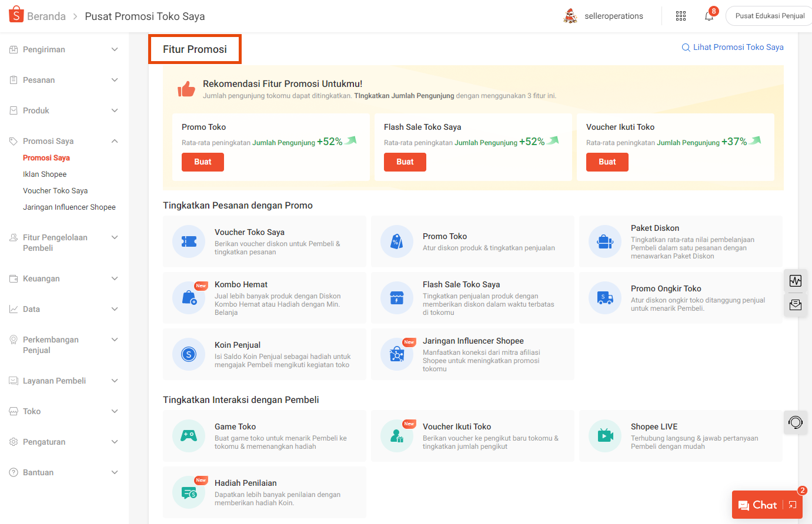The height and width of the screenshot is (524, 812).
Task: Click the Rekomendasi Fitur Promosi Untukmu! heading
Action: tap(283, 84)
